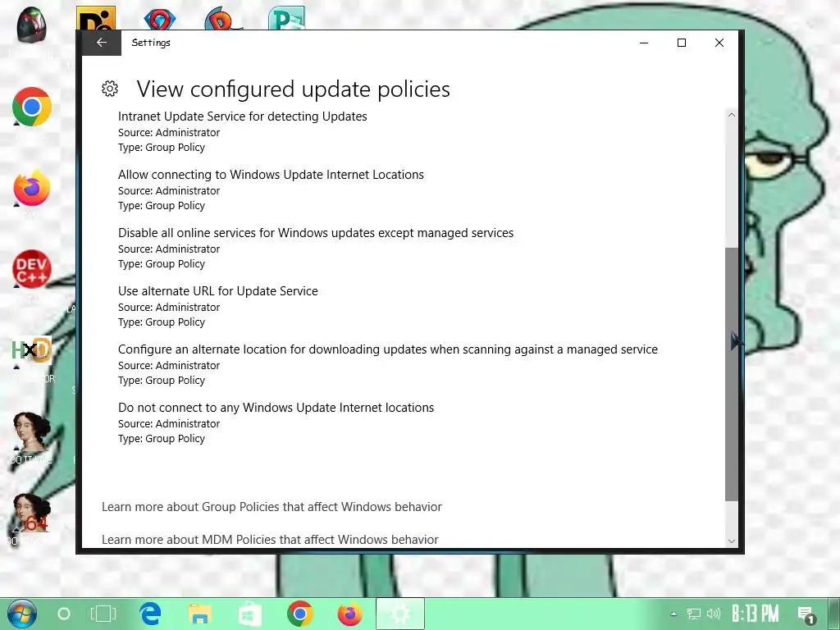Open File Explorer from the taskbar
This screenshot has height=630, width=840.
click(x=200, y=614)
